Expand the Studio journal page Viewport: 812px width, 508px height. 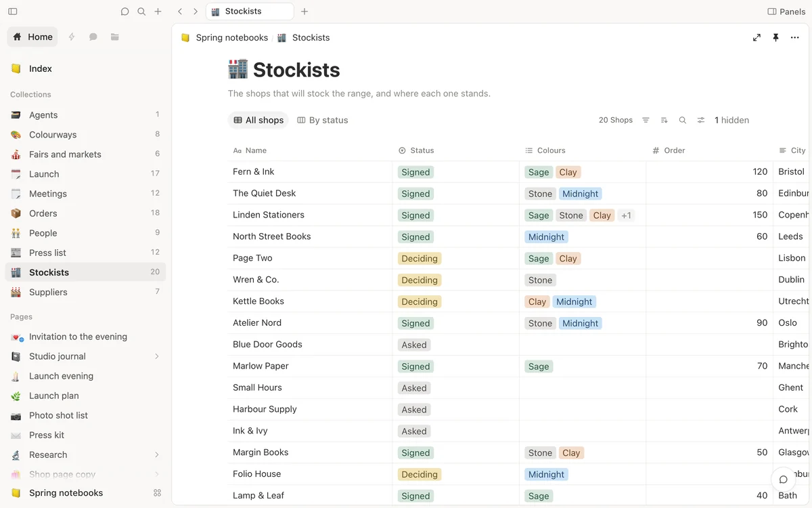(x=157, y=356)
